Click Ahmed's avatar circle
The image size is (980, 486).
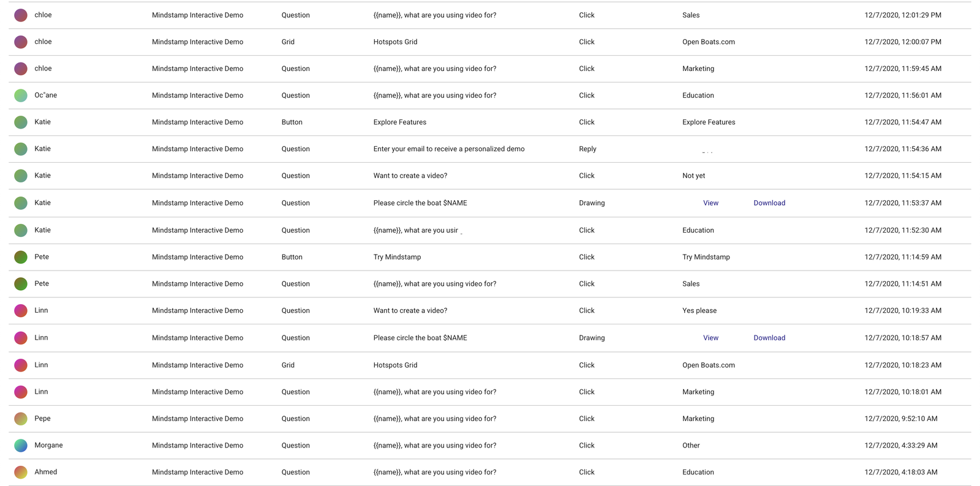coord(21,472)
